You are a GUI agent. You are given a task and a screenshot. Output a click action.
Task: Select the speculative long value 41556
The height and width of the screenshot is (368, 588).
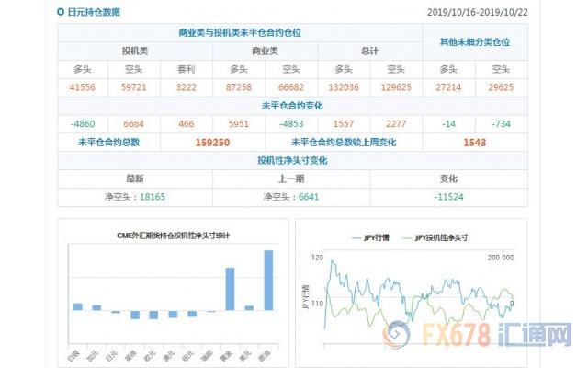[x=83, y=87]
